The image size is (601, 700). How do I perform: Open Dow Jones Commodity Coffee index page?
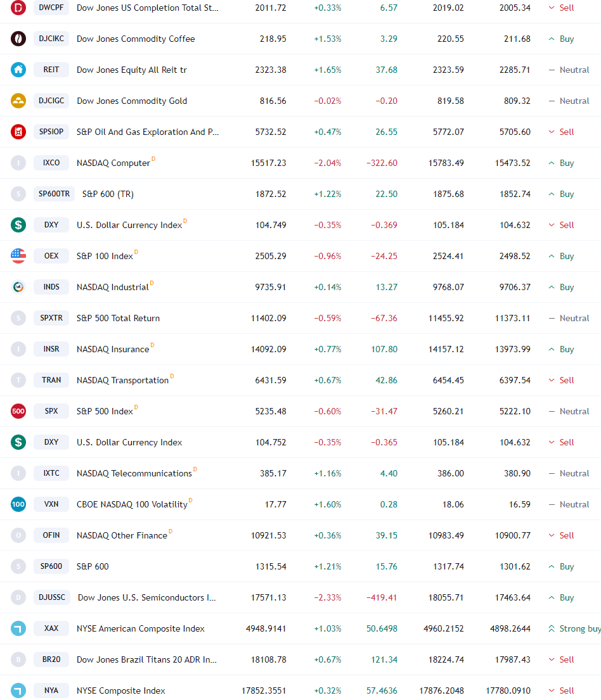point(136,39)
